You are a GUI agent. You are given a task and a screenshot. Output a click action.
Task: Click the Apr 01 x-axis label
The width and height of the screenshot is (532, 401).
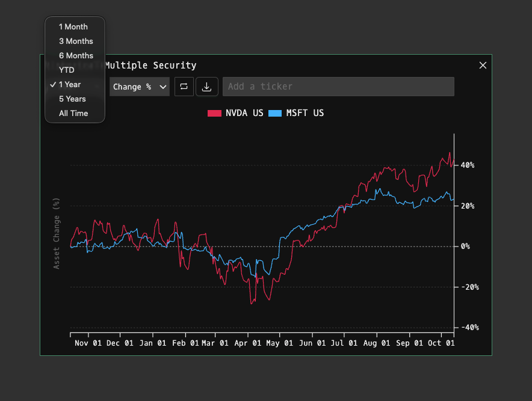pyautogui.click(x=248, y=343)
